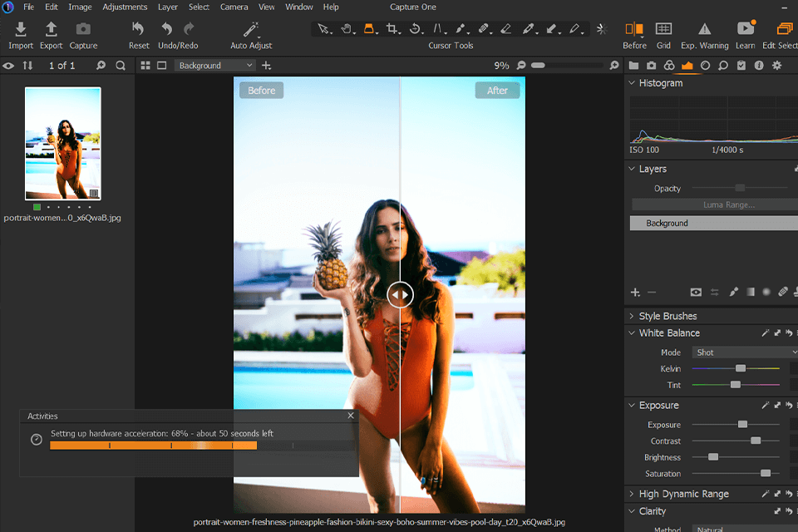Open the Background layer dropdown
This screenshot has width=798, height=532.
[214, 66]
